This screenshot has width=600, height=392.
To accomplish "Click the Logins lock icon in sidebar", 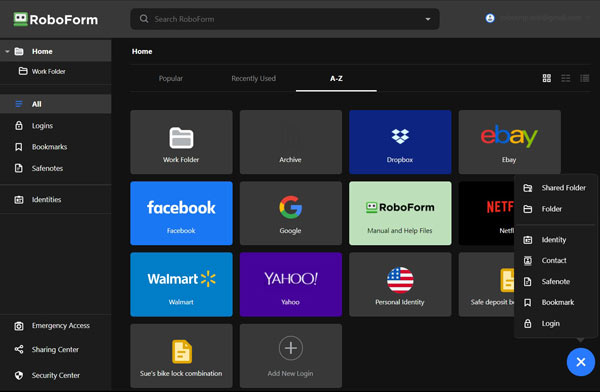I will [x=18, y=126].
